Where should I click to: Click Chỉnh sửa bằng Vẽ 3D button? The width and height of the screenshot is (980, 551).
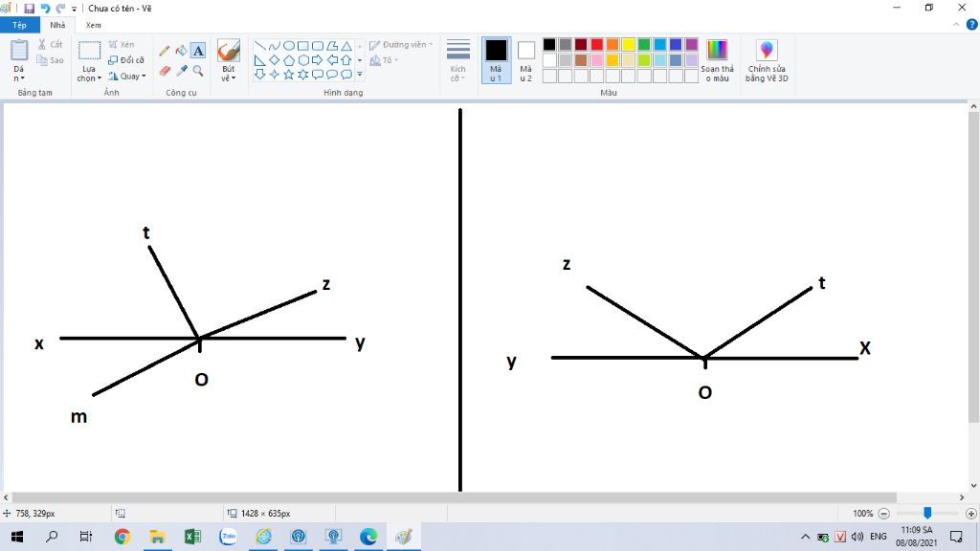(x=767, y=60)
